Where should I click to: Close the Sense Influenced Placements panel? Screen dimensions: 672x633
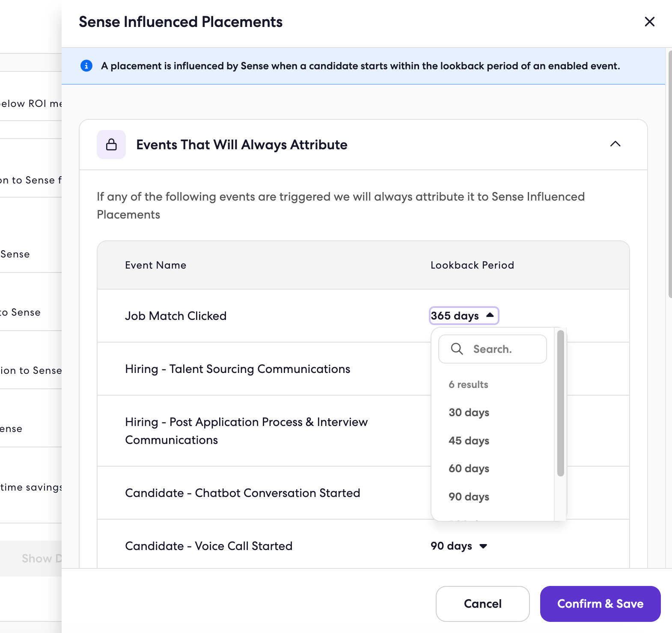pos(649,22)
